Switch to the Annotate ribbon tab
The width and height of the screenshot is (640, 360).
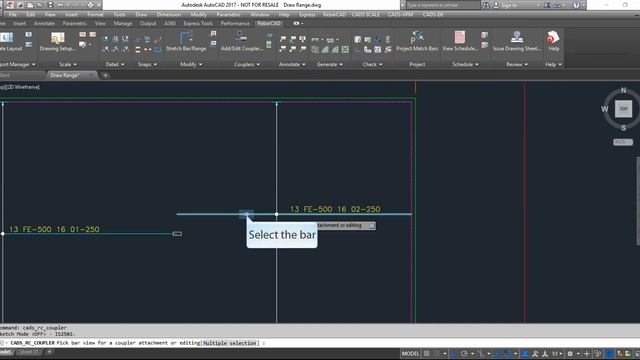(44, 23)
